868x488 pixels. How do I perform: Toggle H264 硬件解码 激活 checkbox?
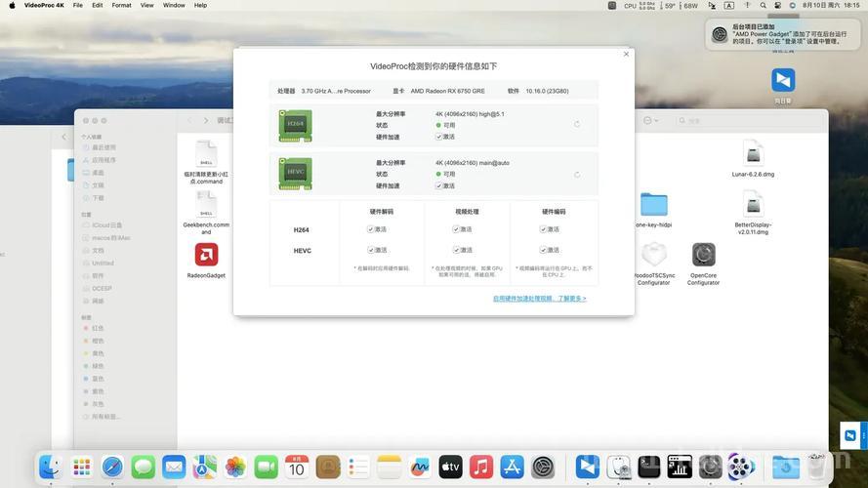coord(370,229)
